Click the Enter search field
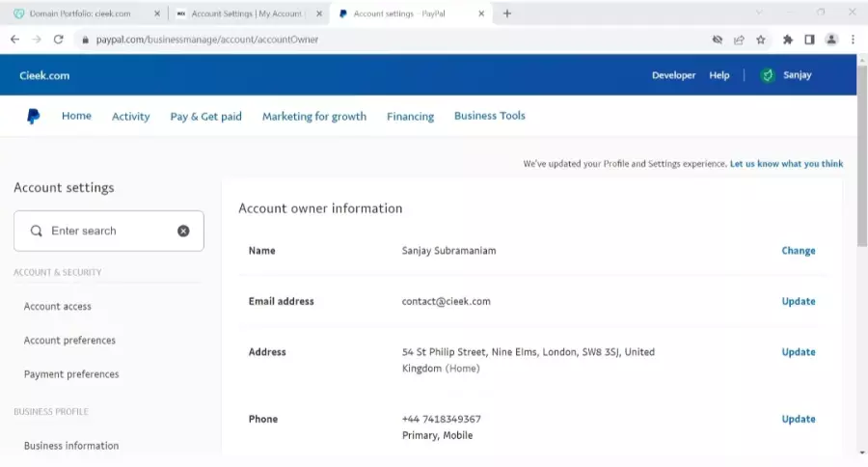 (x=108, y=231)
